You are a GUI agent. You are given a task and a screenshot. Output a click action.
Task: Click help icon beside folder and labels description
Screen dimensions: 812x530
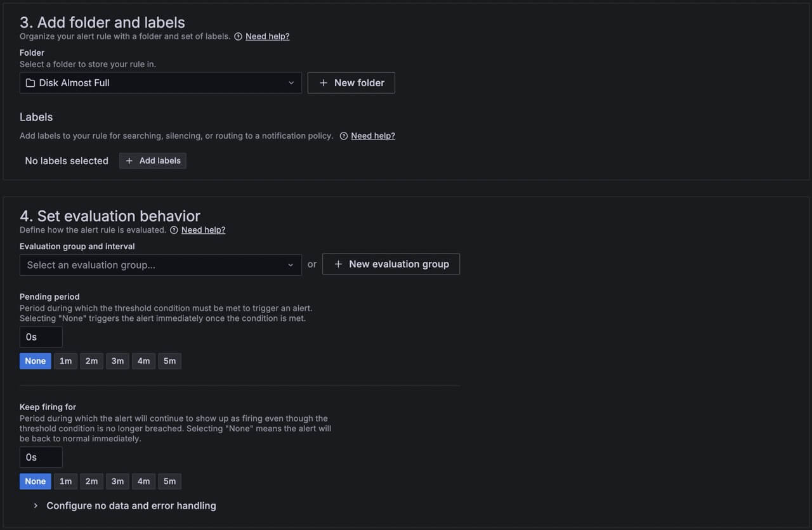(239, 37)
